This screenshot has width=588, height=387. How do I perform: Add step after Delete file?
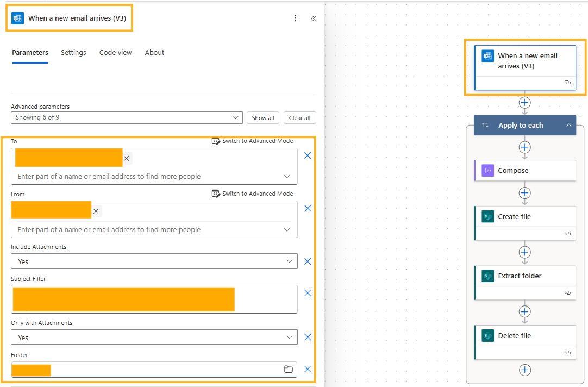point(524,370)
